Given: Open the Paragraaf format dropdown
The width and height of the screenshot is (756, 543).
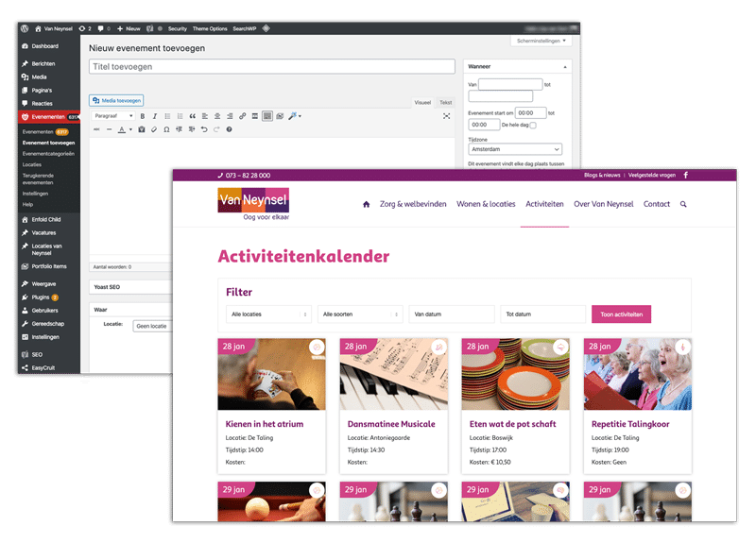Looking at the screenshot, I should pyautogui.click(x=113, y=116).
